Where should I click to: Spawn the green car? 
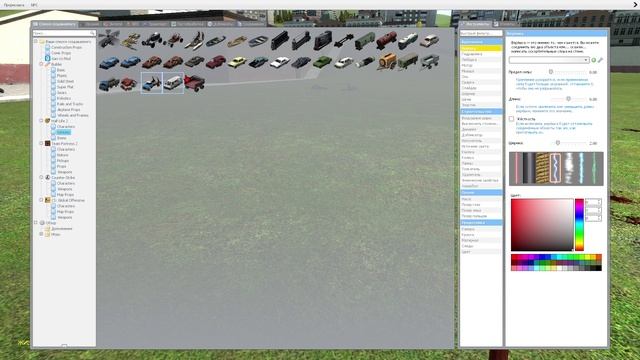click(322, 62)
